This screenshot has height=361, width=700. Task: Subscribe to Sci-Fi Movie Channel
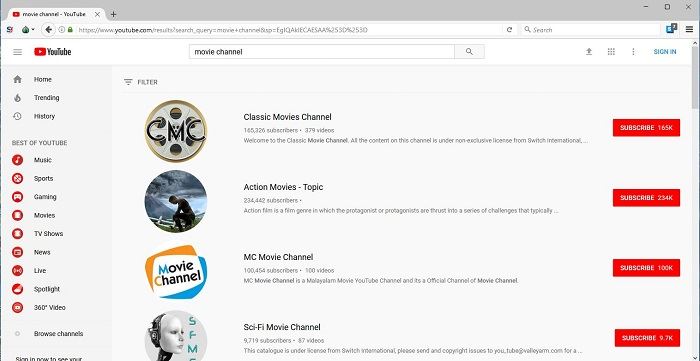(x=647, y=338)
